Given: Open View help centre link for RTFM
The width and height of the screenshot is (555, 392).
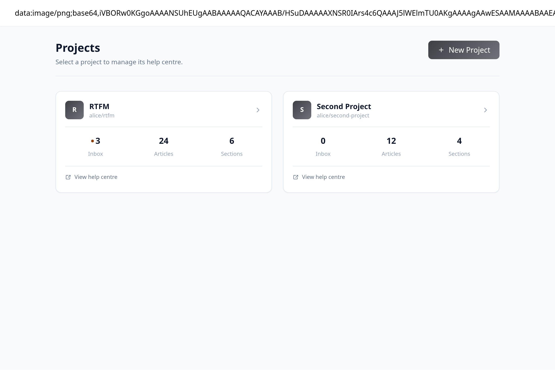Looking at the screenshot, I should (91, 177).
